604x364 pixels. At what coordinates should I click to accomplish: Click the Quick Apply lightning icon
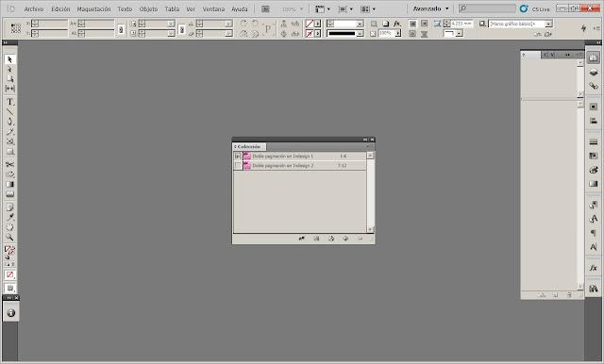[x=583, y=28]
